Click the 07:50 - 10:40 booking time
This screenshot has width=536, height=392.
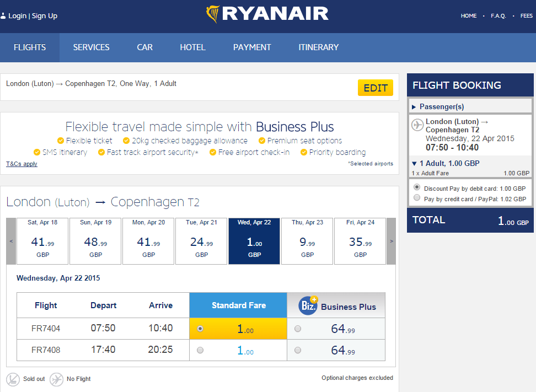452,148
